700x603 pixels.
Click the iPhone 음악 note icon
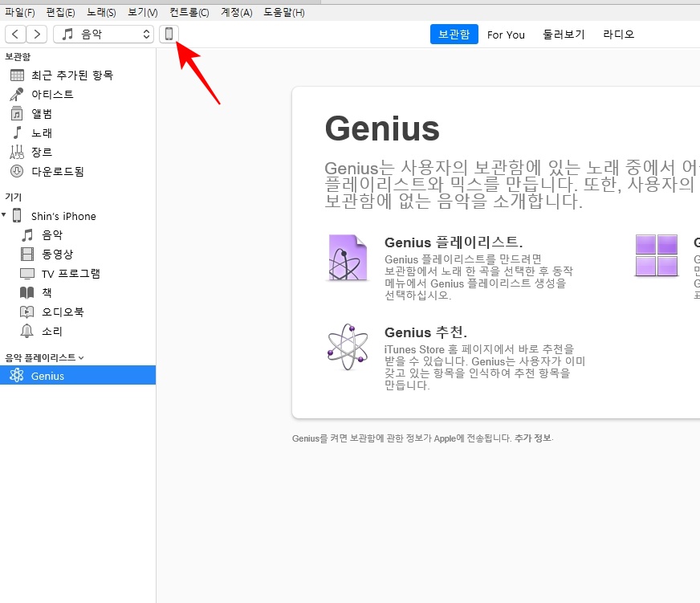[x=27, y=235]
